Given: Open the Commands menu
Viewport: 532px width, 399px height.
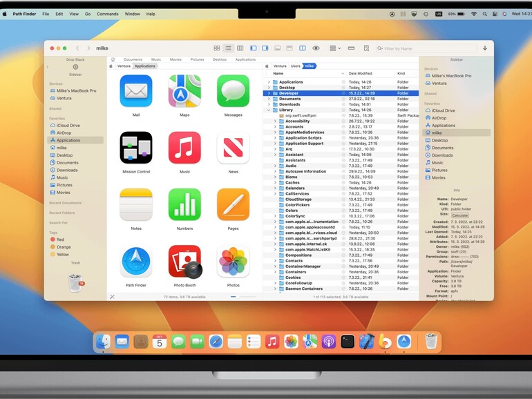Looking at the screenshot, I should coord(108,14).
